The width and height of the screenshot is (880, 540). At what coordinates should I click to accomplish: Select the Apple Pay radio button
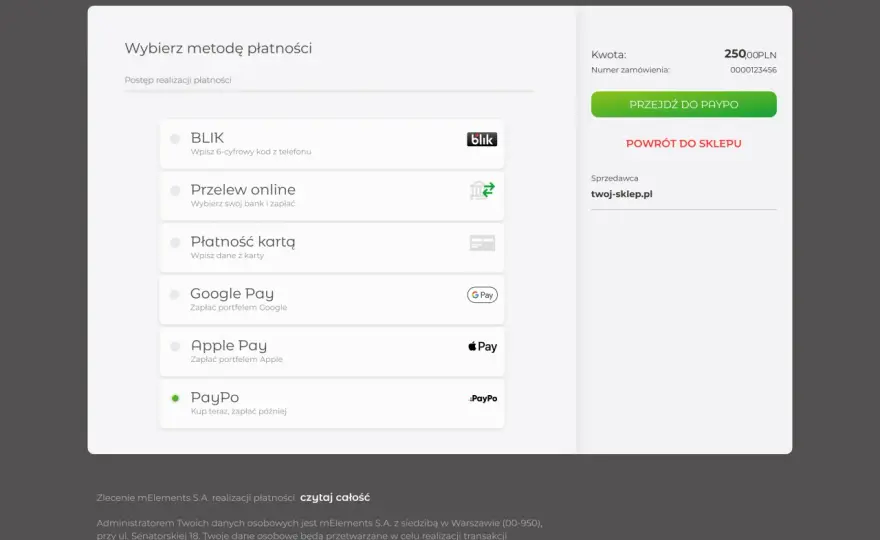pyautogui.click(x=175, y=346)
